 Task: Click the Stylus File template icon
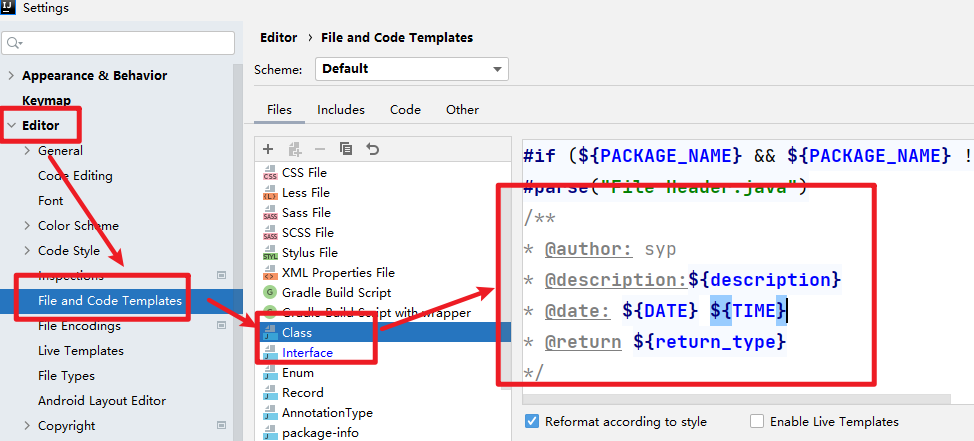click(270, 253)
